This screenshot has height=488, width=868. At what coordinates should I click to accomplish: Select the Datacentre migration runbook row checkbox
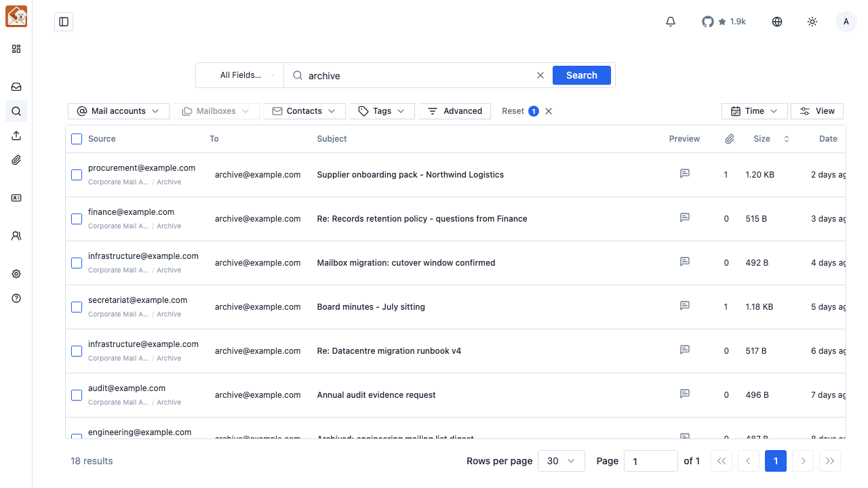[77, 351]
